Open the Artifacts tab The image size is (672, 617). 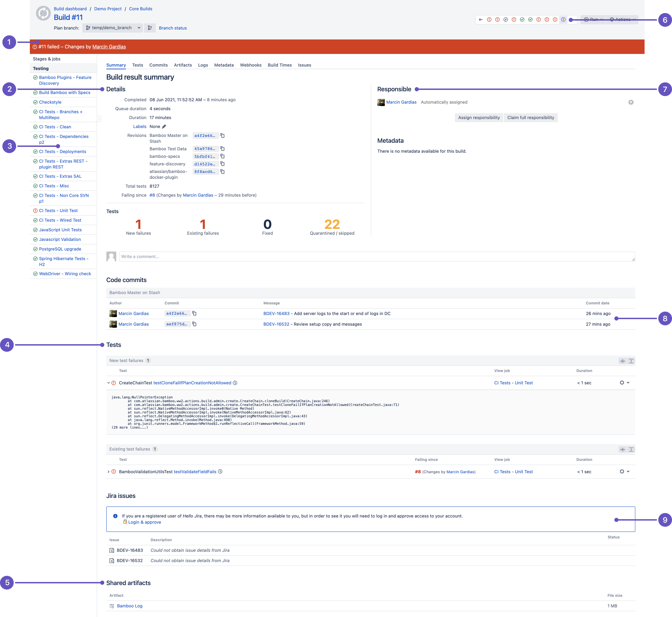pyautogui.click(x=183, y=65)
